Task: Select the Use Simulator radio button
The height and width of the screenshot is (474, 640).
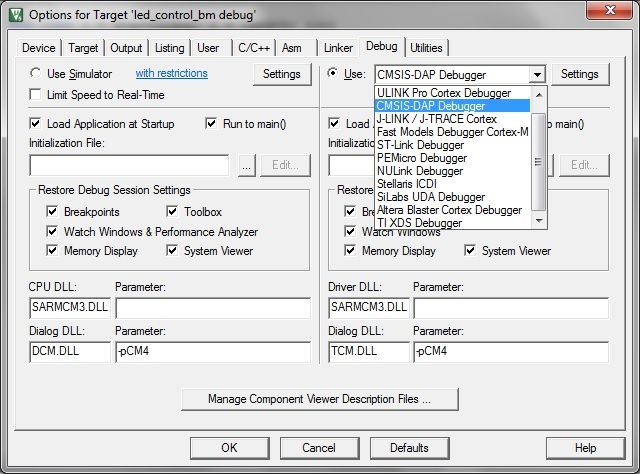Action: pyautogui.click(x=36, y=73)
